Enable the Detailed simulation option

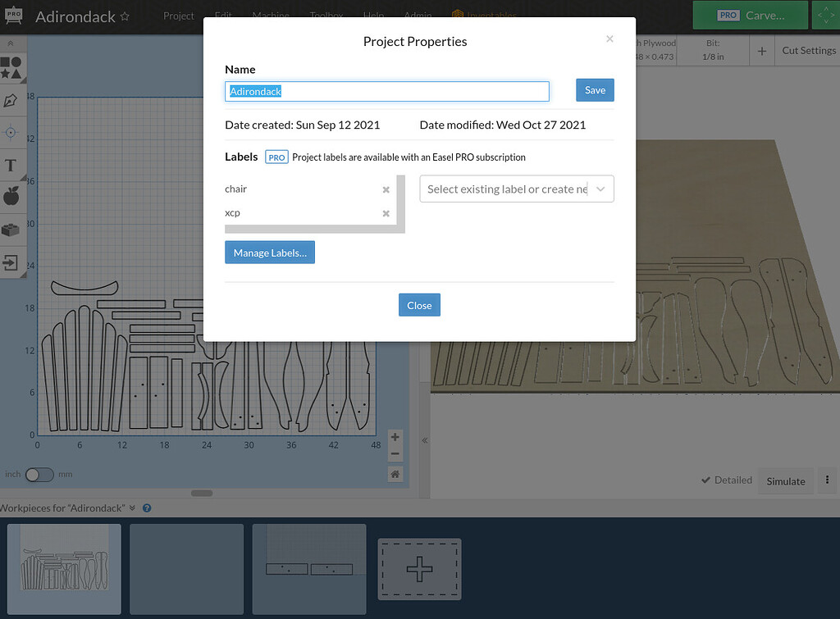coord(727,480)
